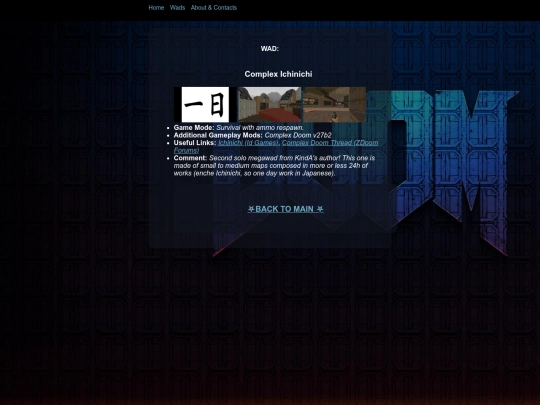Select the Complex Ichinichi heading text
Image resolution: width=540 pixels, height=405 pixels.
(x=278, y=74)
